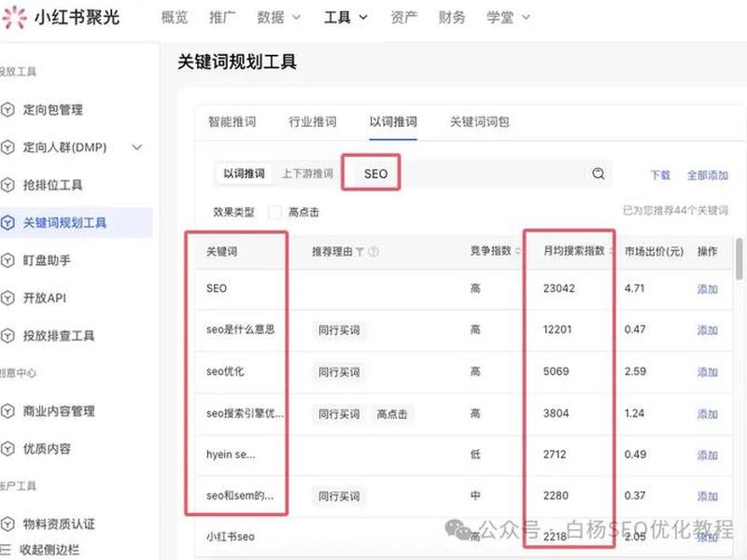Click the icon beside 定向人群(DMP)

pos(7,147)
